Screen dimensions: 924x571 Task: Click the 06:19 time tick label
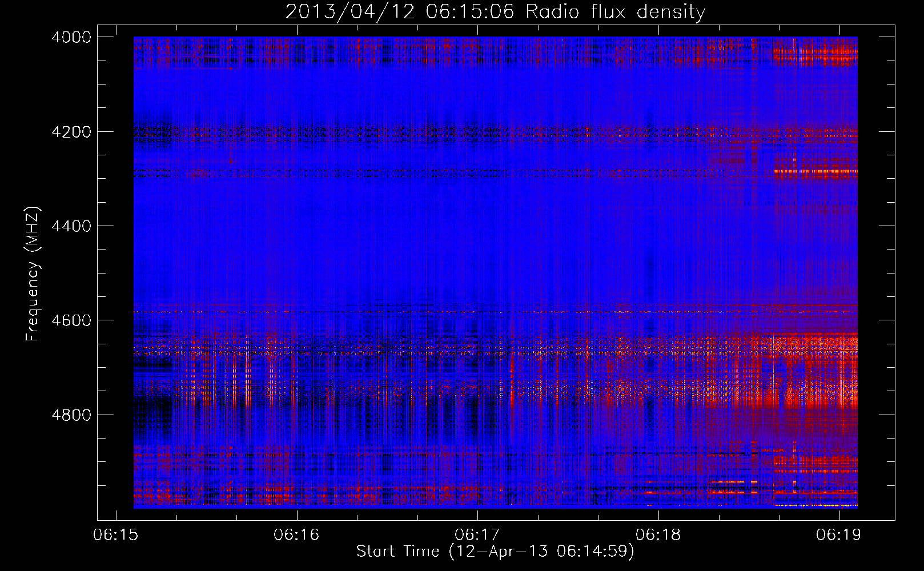click(x=839, y=534)
